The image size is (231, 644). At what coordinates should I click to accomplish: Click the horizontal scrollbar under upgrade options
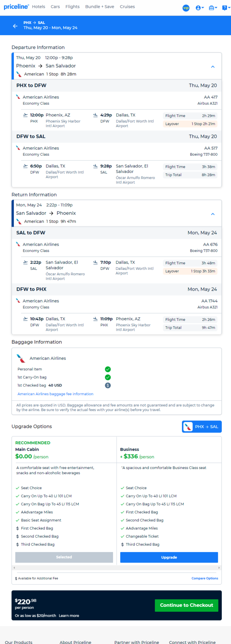(x=117, y=568)
